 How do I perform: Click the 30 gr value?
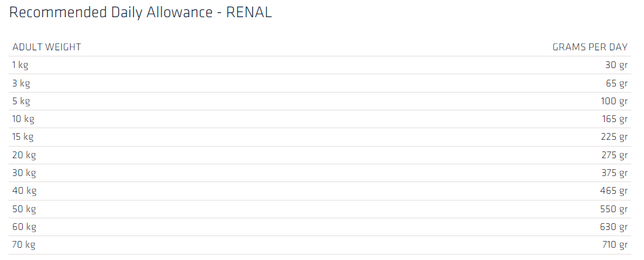pos(616,65)
